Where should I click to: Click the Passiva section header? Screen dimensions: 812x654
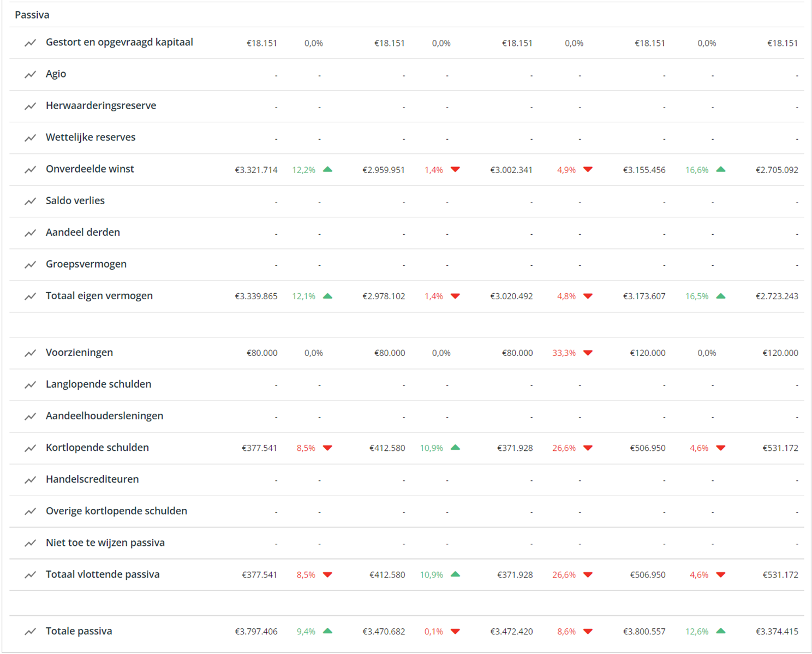click(x=32, y=15)
